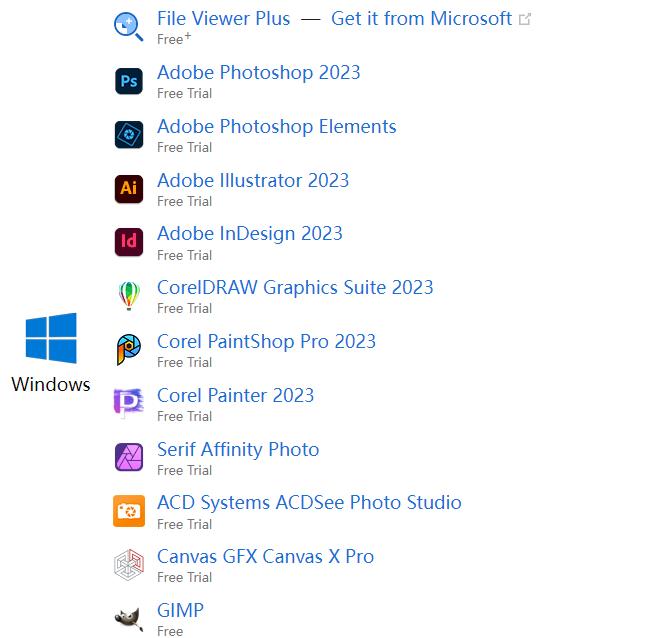Open the GIMP link
This screenshot has width=652, height=638.
point(180,611)
